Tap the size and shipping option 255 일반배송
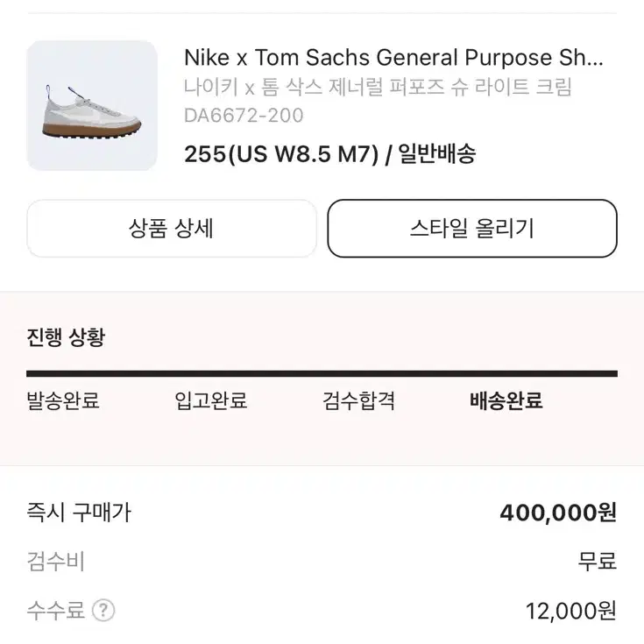Image resolution: width=644 pixels, height=644 pixels. tap(329, 153)
